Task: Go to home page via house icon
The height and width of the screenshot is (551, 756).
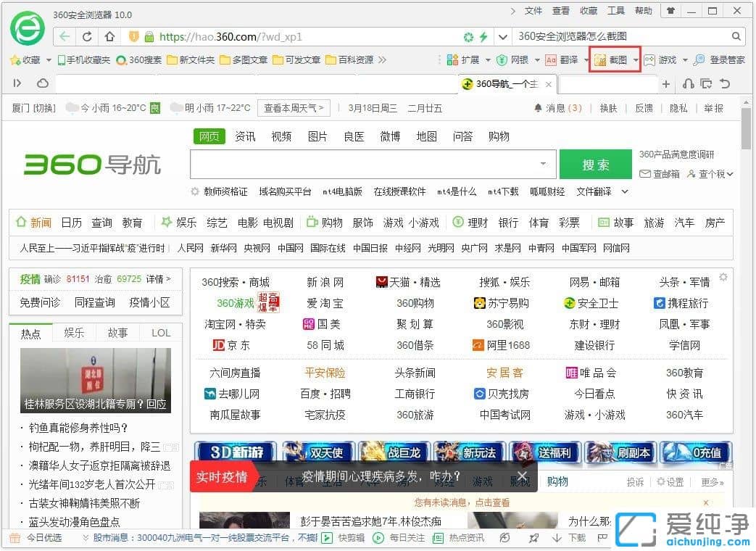Action: click(109, 37)
